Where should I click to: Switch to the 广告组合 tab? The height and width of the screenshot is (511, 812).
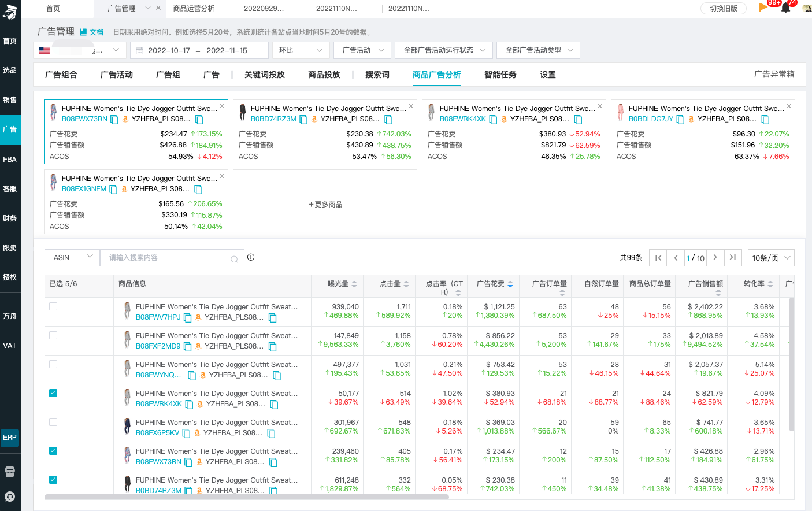click(61, 75)
